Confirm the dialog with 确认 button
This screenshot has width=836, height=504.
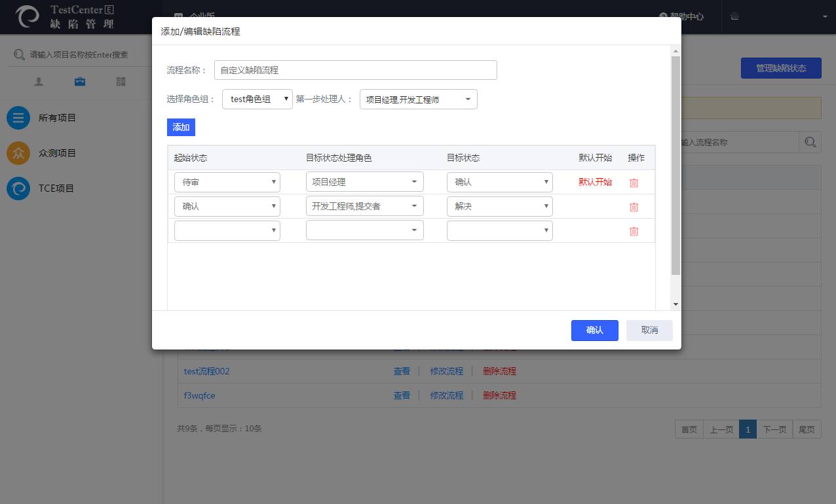click(594, 331)
